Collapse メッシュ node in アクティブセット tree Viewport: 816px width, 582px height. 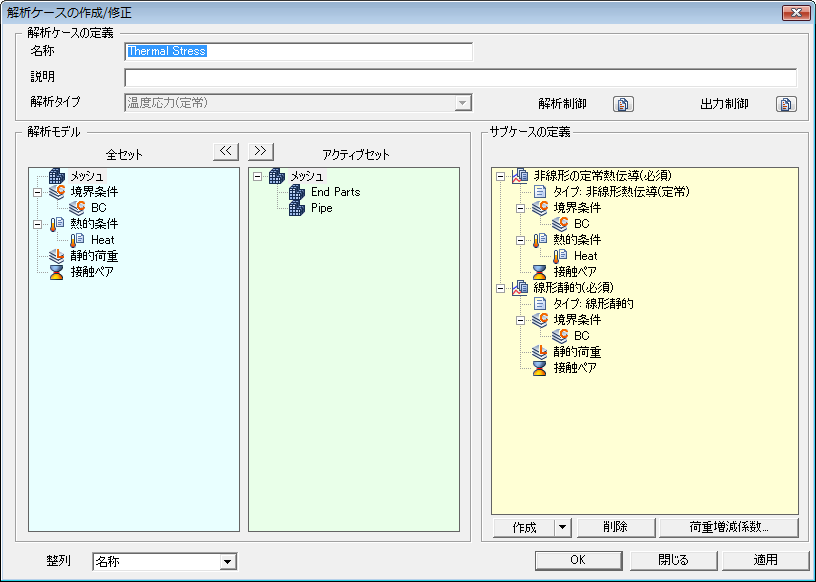point(257,176)
